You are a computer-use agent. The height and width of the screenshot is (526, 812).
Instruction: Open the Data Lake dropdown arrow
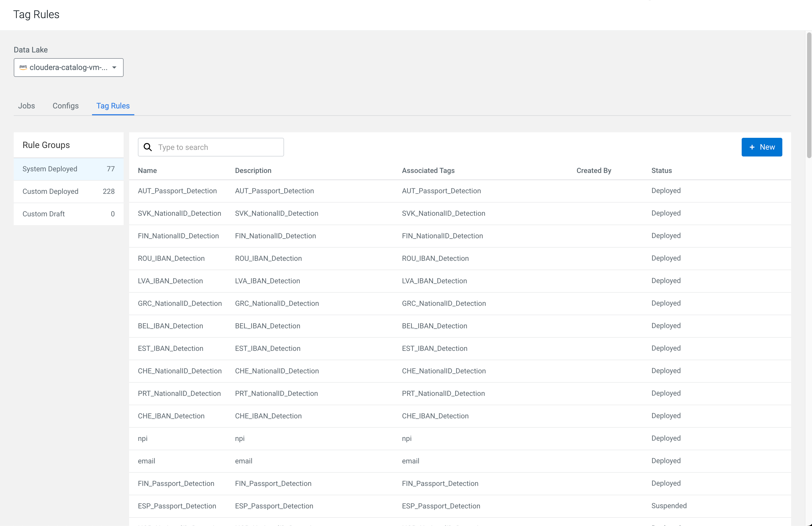point(114,67)
